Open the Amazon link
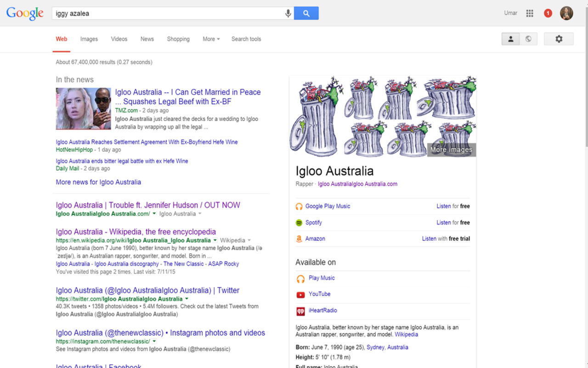 coord(315,239)
